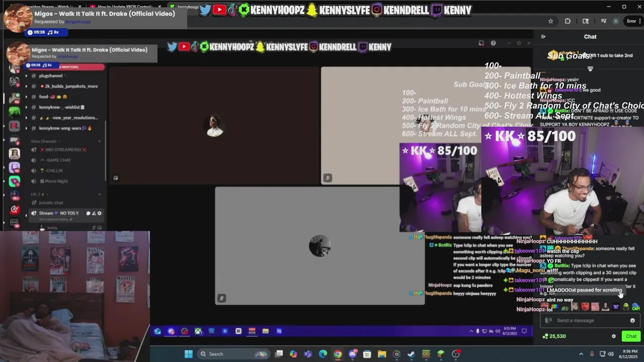The height and width of the screenshot is (362, 644).
Task: Open File Explorer from taskbar
Action: pyautogui.click(x=382, y=354)
